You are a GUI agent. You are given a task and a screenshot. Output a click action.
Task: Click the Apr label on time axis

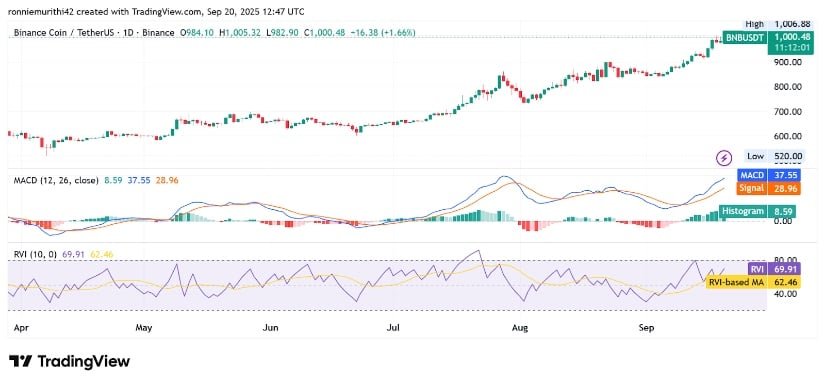coord(22,328)
